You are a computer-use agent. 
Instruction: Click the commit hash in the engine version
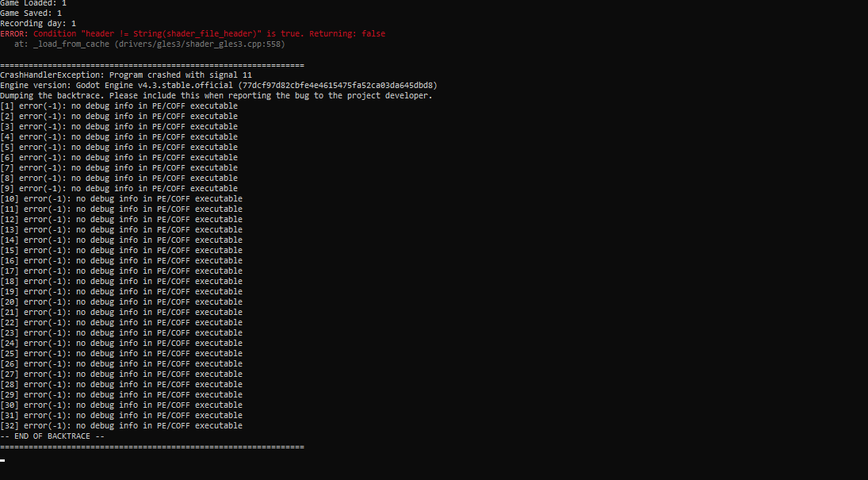340,86
